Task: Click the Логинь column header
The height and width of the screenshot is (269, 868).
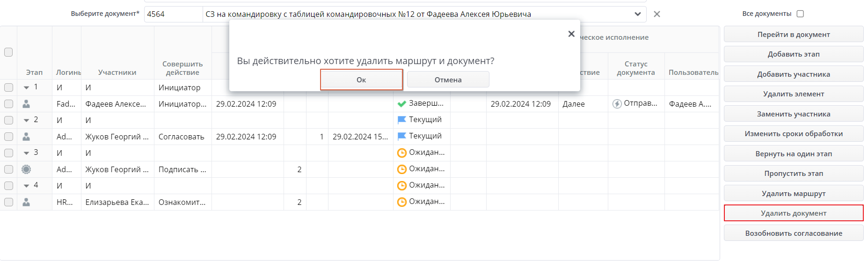Action: point(68,73)
